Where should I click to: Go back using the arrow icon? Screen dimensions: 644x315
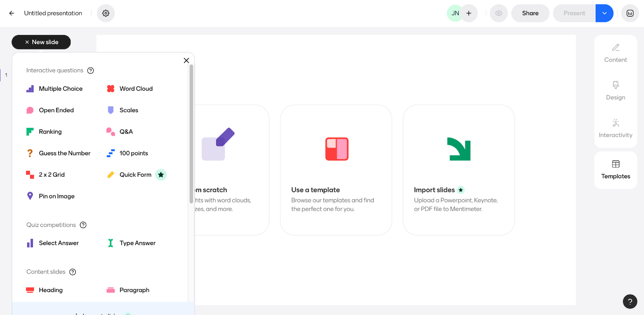tap(12, 13)
